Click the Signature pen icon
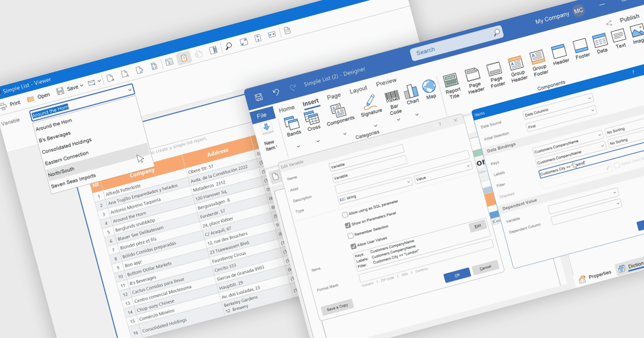644x338 pixels. tap(369, 102)
